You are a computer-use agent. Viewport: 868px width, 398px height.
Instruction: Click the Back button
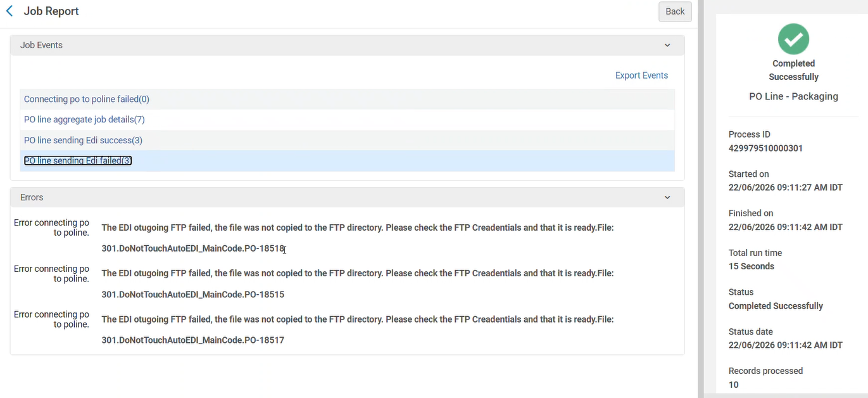[x=675, y=11]
